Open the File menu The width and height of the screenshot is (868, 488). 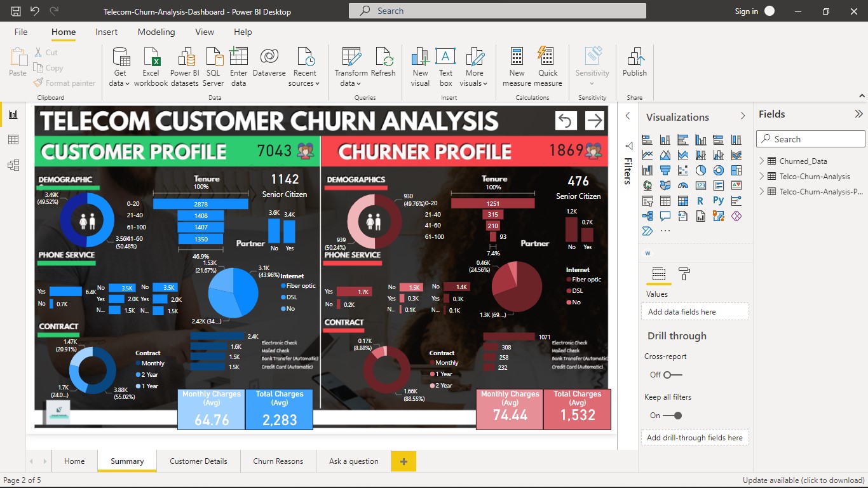pos(21,32)
